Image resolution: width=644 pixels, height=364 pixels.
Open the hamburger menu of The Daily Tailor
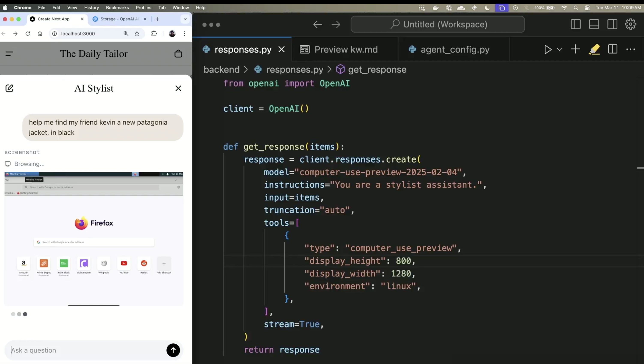click(x=9, y=54)
